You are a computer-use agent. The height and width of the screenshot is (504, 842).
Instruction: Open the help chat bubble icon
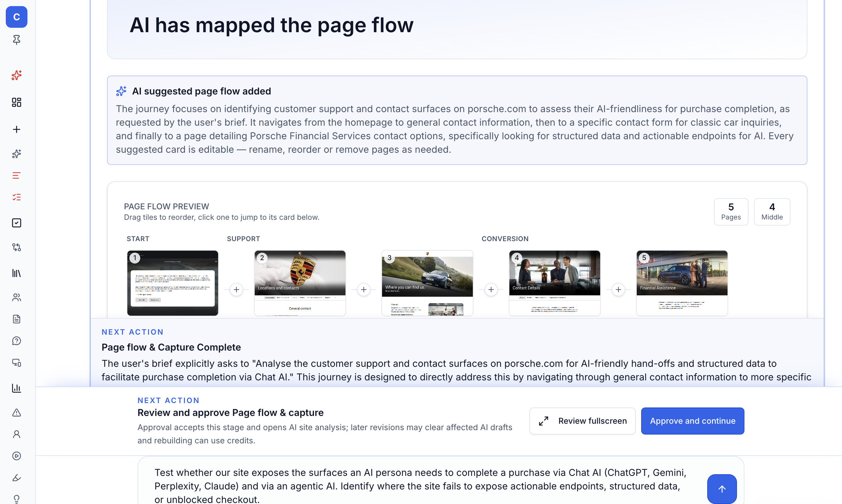16,341
